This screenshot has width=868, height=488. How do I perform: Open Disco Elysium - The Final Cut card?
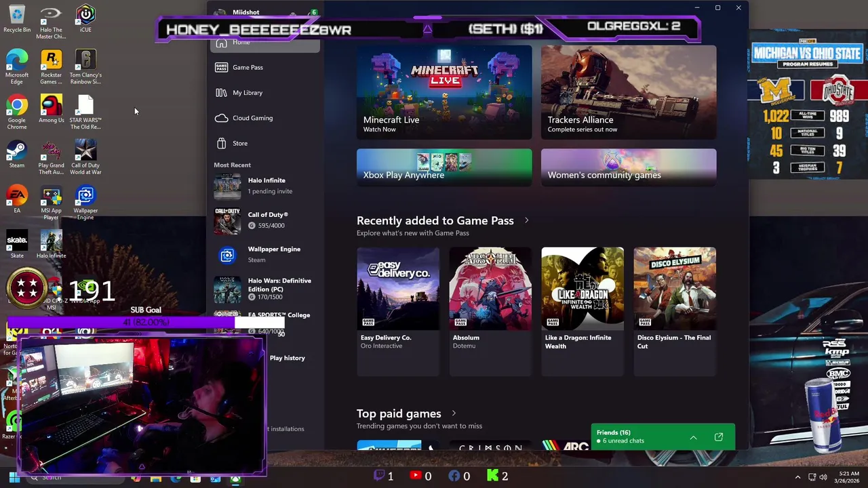tap(675, 311)
